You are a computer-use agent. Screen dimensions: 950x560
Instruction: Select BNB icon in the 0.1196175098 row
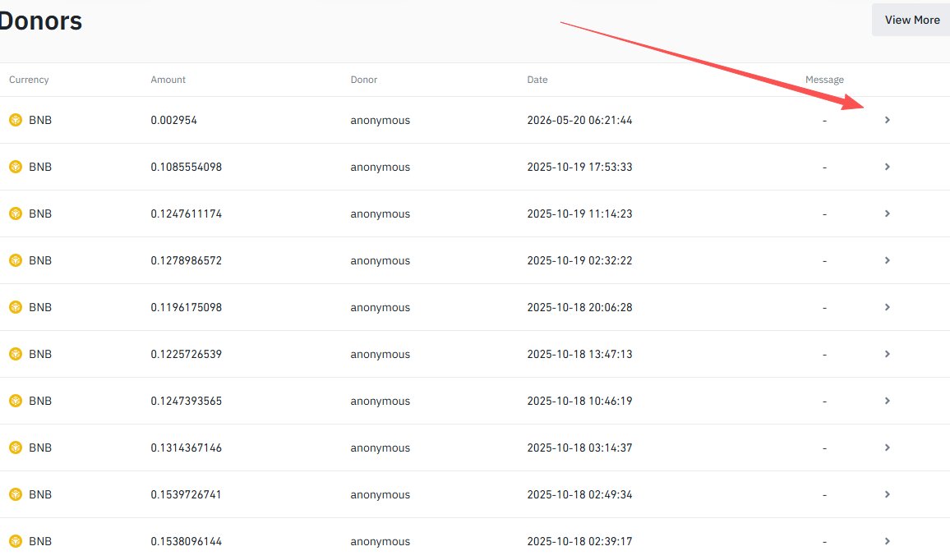click(x=16, y=307)
